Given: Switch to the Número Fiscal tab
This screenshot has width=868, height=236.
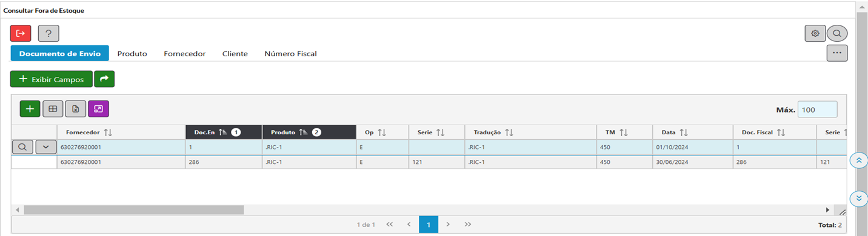Looking at the screenshot, I should point(290,53).
